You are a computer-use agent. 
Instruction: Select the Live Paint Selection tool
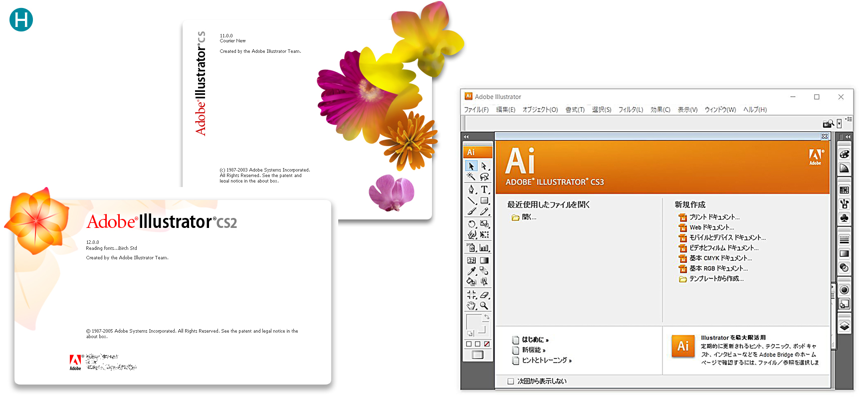coord(484,281)
